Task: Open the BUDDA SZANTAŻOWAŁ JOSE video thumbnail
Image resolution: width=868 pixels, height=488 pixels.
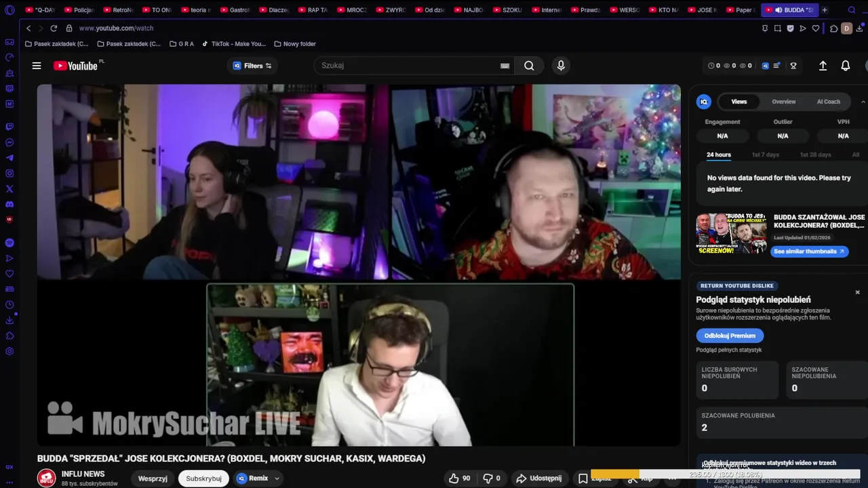Action: 731,234
